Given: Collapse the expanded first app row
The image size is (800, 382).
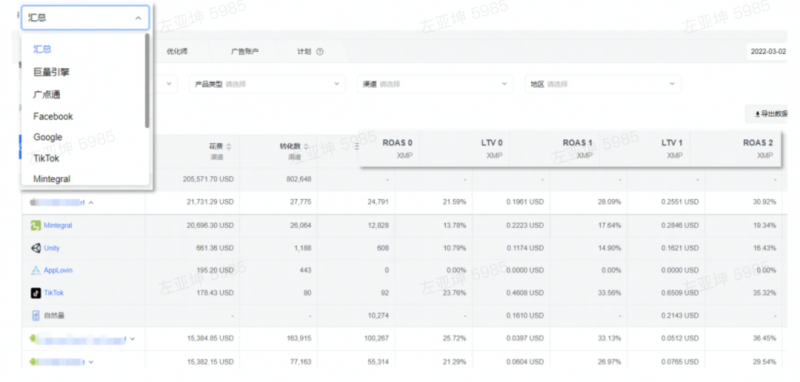Looking at the screenshot, I should pyautogui.click(x=91, y=202).
